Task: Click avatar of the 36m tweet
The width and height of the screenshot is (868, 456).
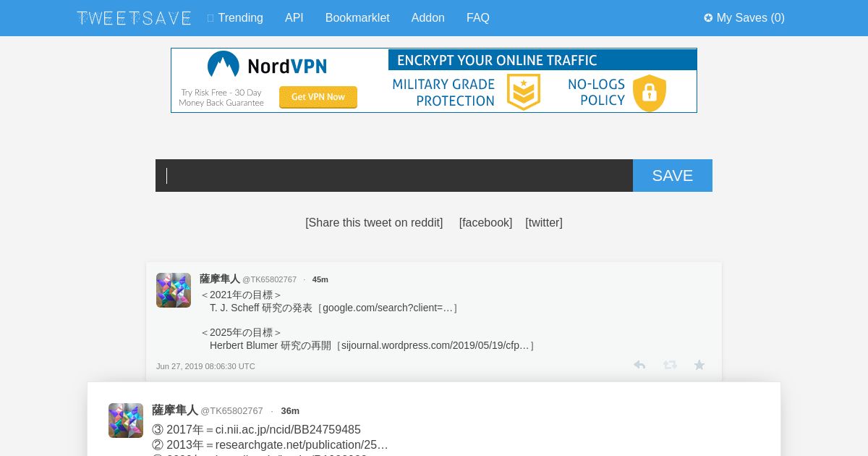Action: (126, 421)
